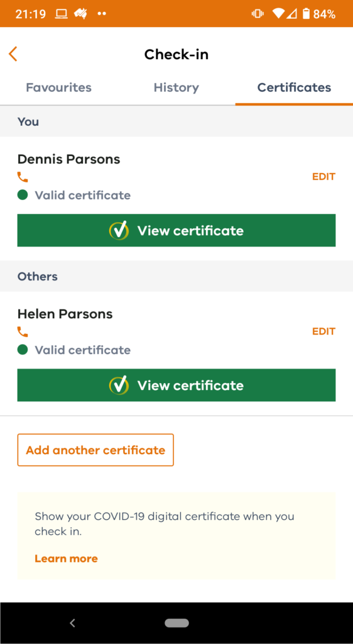Tap the home pill in navigation bar
Viewport: 353px width, 644px height.
176,623
